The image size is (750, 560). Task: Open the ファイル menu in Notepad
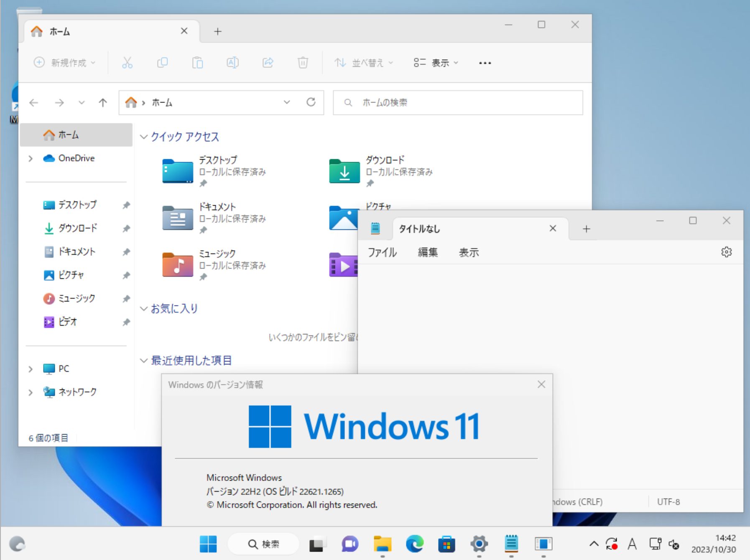coord(382,252)
